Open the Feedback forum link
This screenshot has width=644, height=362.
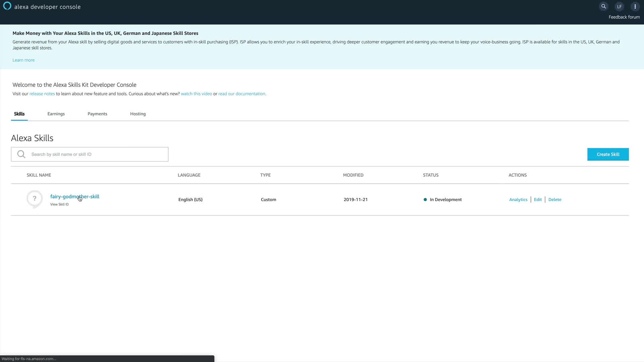click(x=624, y=17)
